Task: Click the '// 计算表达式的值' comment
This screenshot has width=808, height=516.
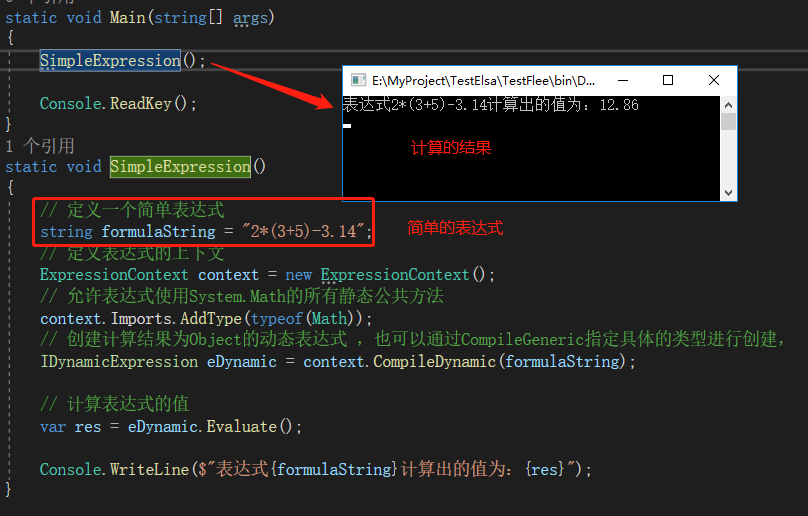Action: point(114,404)
